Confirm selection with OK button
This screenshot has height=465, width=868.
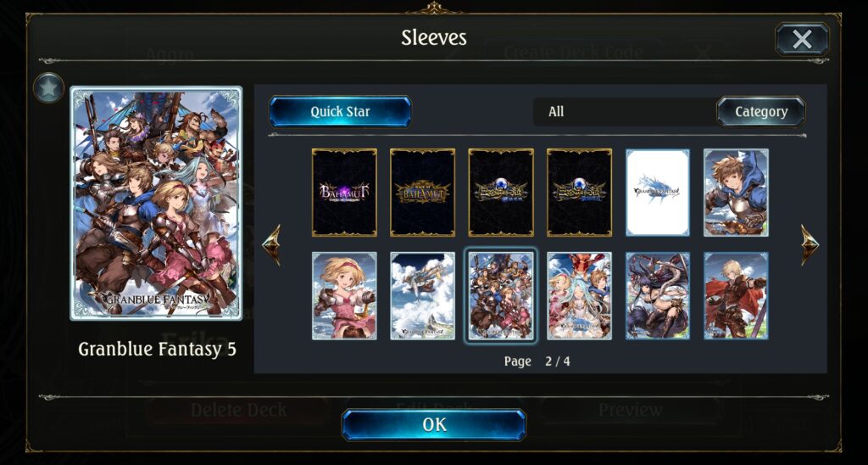coord(433,424)
